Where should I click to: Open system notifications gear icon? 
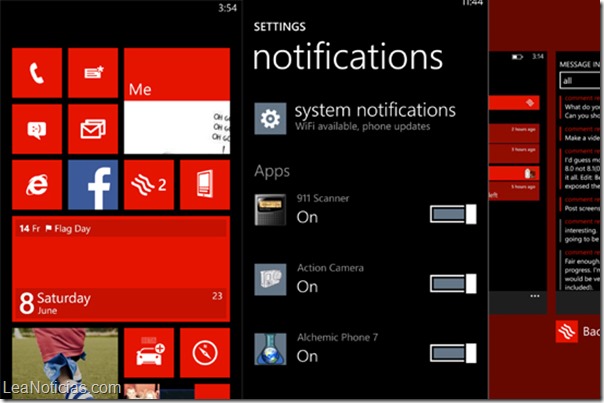pyautogui.click(x=270, y=118)
